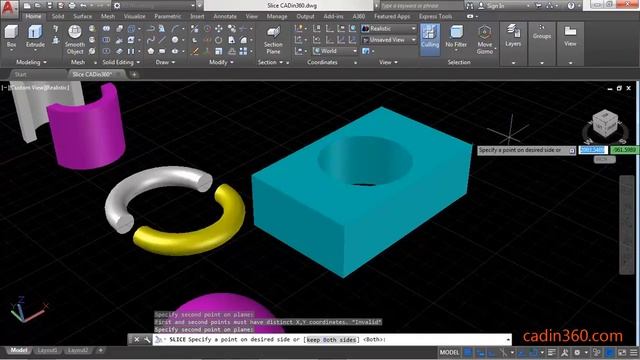
Task: Open the World coordinate system dropdown
Action: [335, 51]
